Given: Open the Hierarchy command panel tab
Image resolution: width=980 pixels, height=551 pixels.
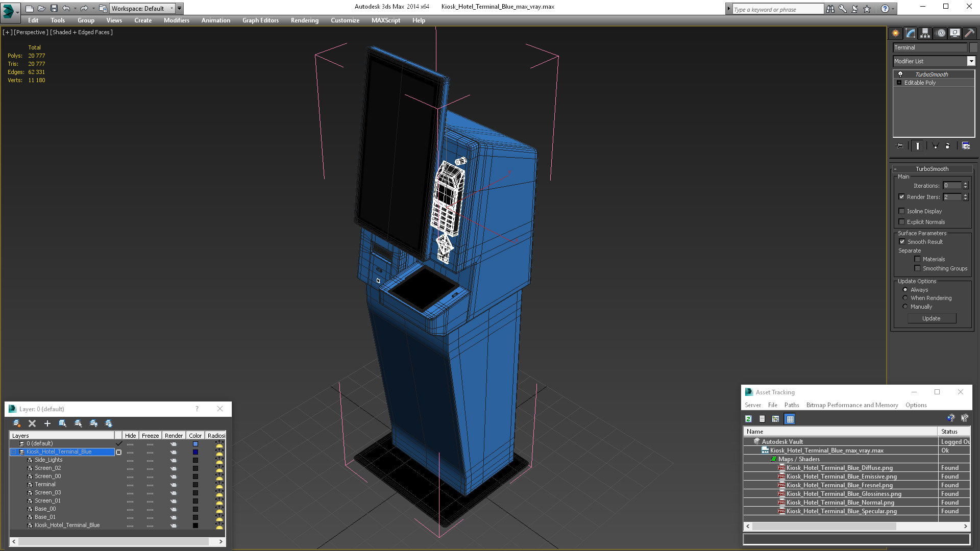Looking at the screenshot, I should (925, 33).
